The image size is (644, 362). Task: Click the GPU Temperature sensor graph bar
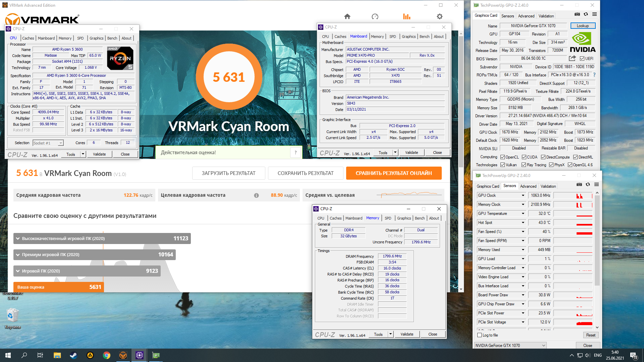point(573,214)
